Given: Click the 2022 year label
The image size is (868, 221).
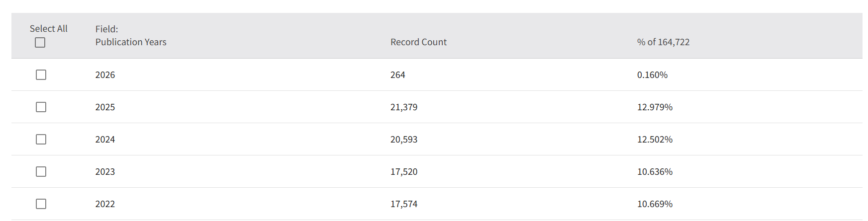Looking at the screenshot, I should (x=105, y=204).
